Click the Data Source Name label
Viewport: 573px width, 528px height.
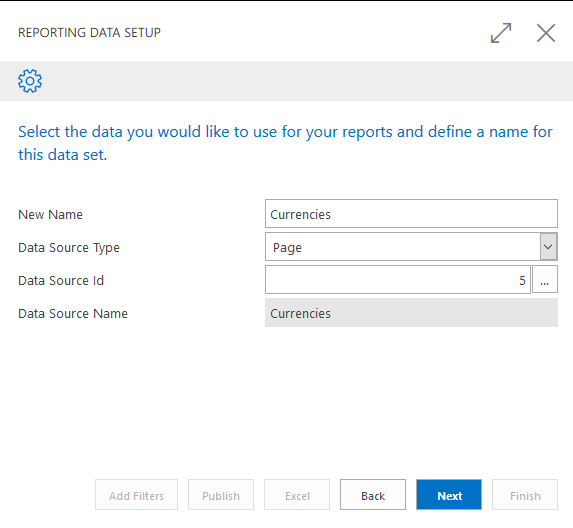coord(73,314)
